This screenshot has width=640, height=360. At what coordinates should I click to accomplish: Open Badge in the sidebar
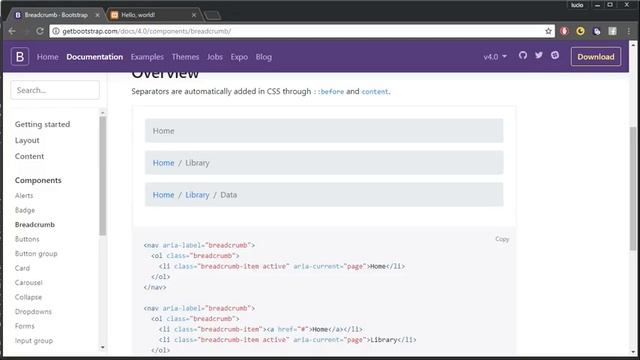[25, 210]
